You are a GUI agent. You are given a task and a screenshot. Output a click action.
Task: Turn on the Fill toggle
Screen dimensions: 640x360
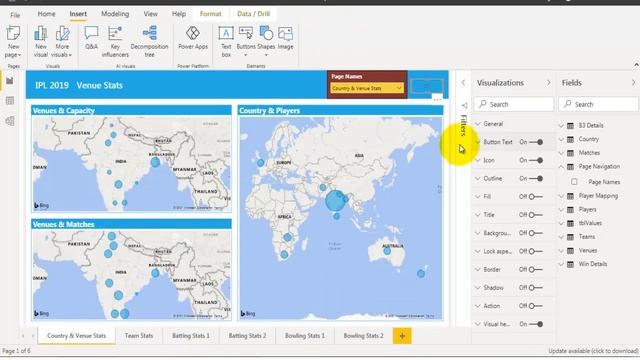point(536,197)
